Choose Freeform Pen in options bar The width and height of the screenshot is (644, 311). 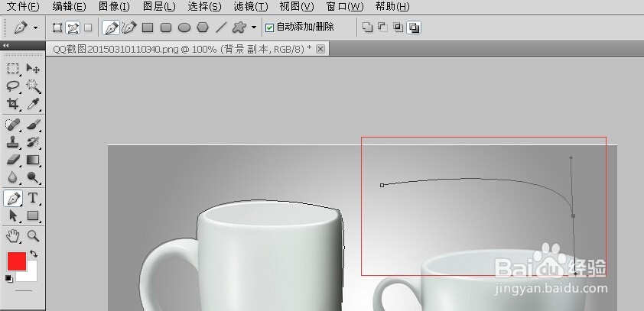[129, 28]
